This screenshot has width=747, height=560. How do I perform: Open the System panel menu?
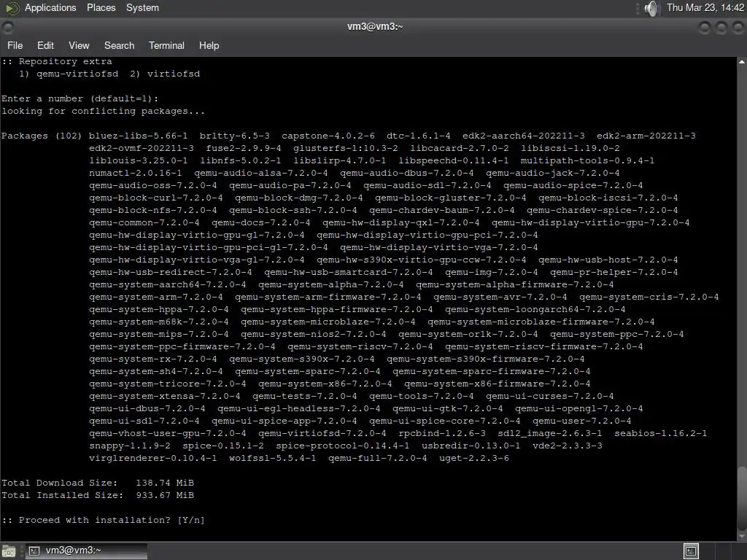pyautogui.click(x=142, y=7)
